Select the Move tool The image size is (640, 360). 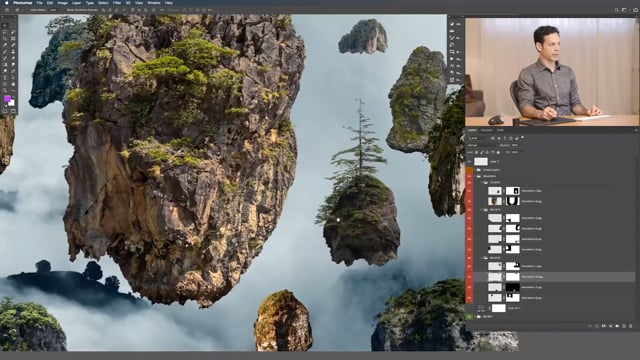pos(5,25)
